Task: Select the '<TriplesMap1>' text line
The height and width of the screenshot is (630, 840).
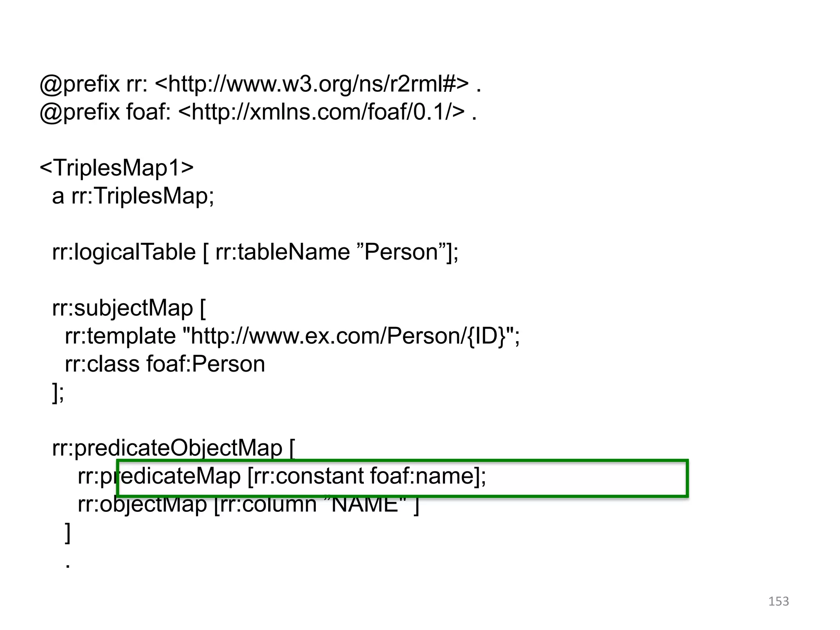Action: [x=116, y=168]
